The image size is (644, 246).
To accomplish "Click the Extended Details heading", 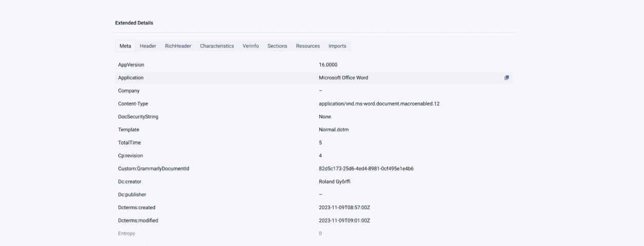I will pyautogui.click(x=134, y=23).
